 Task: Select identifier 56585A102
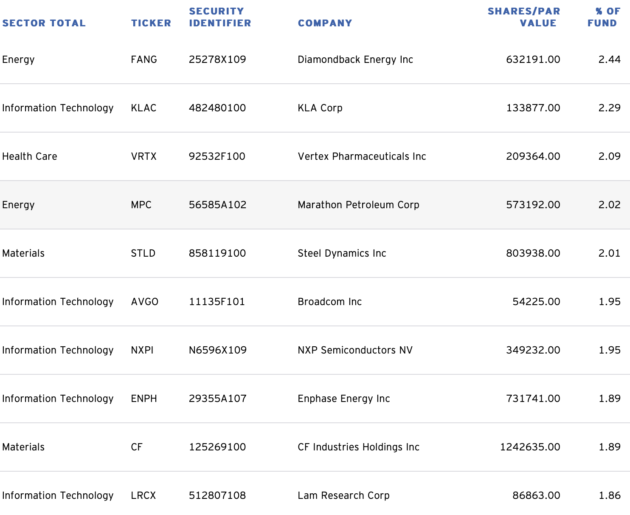[x=217, y=205]
